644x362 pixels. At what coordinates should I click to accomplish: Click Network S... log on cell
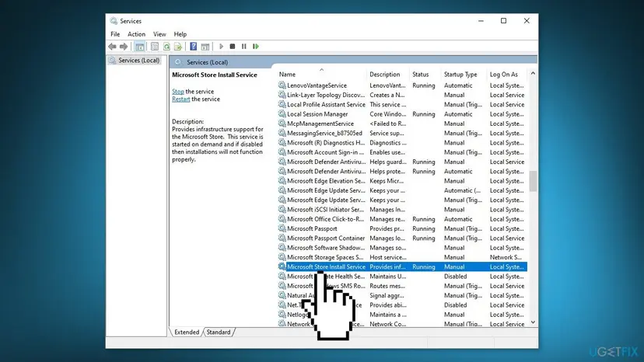coord(506,257)
